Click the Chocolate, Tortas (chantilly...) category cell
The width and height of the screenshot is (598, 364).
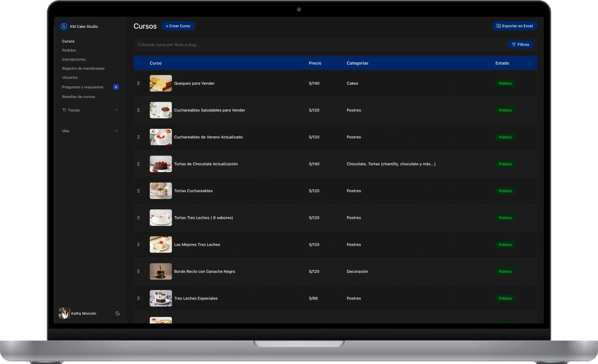391,164
